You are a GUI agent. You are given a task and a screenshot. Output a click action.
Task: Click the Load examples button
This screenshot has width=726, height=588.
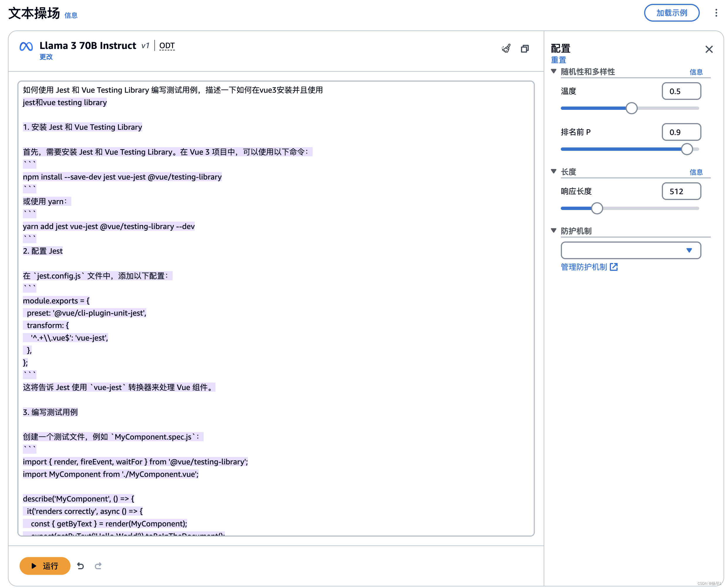click(672, 13)
